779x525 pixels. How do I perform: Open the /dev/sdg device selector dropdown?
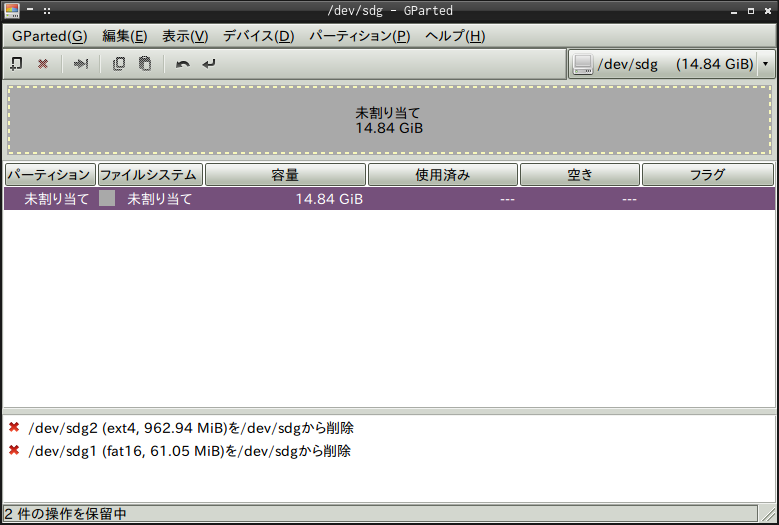point(671,64)
